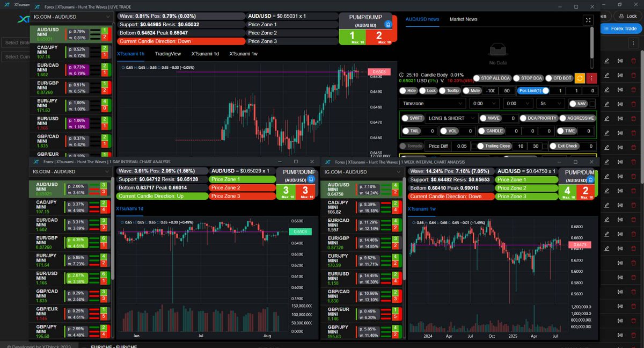Viewport: 644px width, 348px height.
Task: Click the orange refresh icon button
Action: [580, 78]
